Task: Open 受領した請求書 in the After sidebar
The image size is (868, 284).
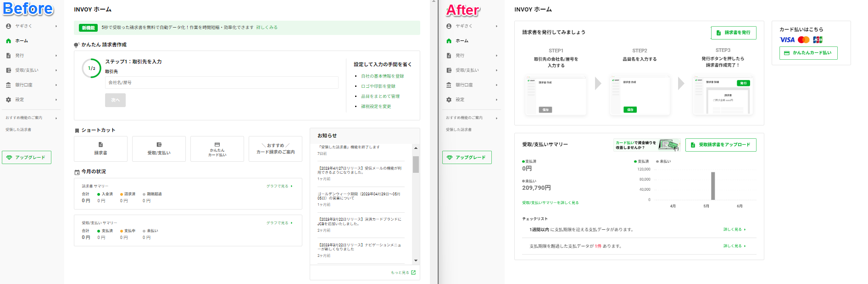Action: (459, 130)
